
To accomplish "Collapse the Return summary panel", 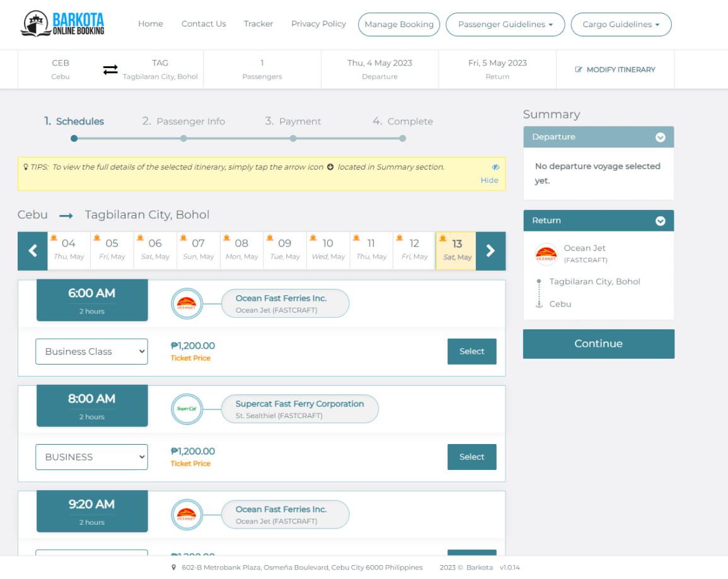I will coord(660,221).
